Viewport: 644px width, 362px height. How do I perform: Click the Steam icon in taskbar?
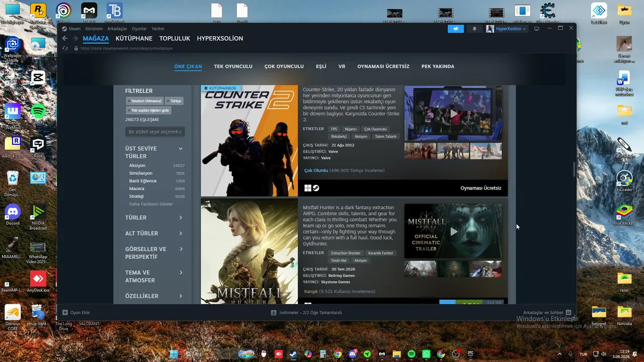[x=292, y=354]
